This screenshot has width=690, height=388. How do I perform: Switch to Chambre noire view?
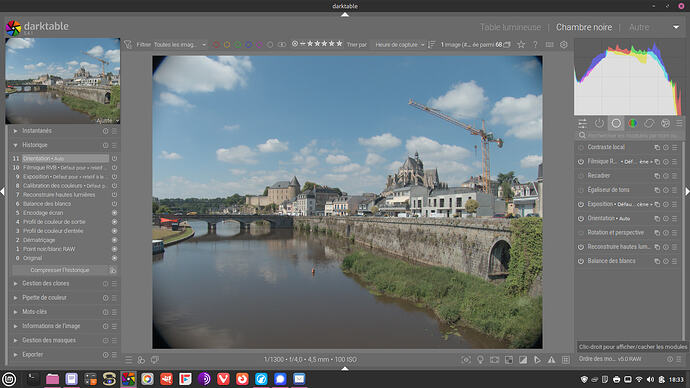coord(584,27)
